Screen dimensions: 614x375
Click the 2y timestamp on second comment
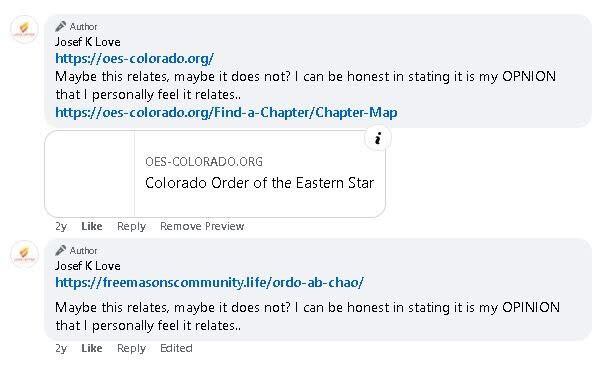61,348
